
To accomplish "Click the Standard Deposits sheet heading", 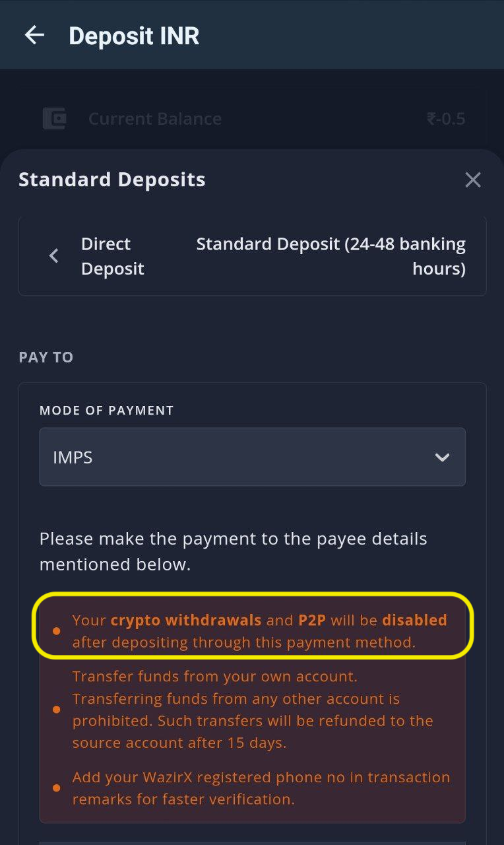I will coord(112,180).
